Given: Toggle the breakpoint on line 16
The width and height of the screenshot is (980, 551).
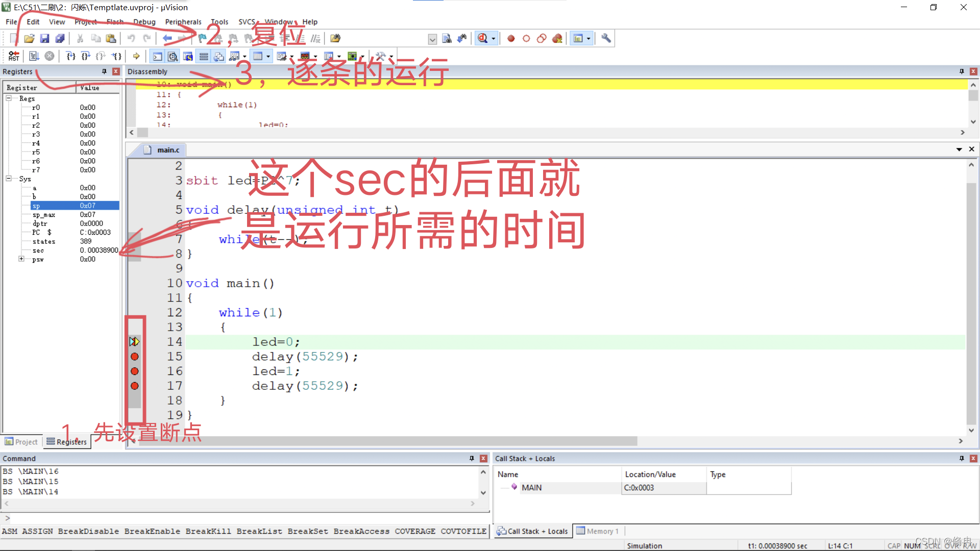Looking at the screenshot, I should 135,371.
